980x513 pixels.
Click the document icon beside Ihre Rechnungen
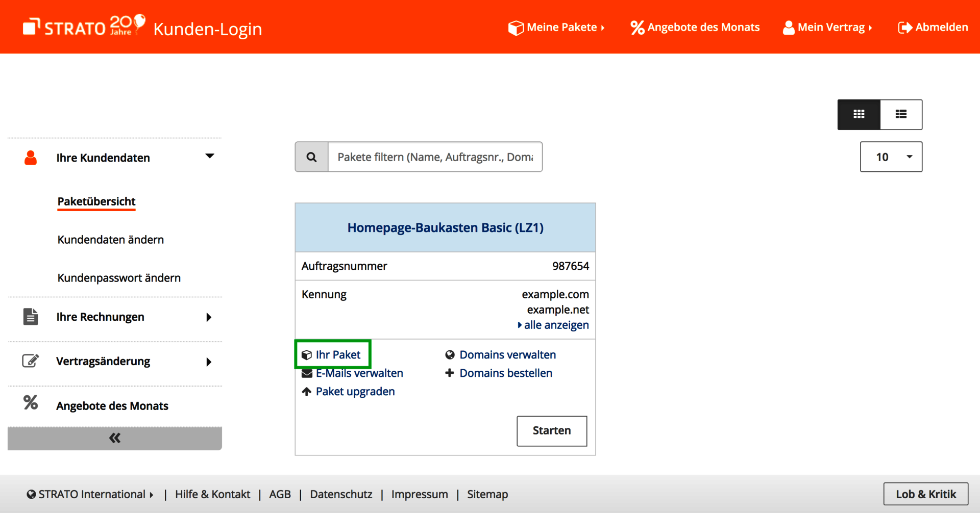[x=31, y=317]
